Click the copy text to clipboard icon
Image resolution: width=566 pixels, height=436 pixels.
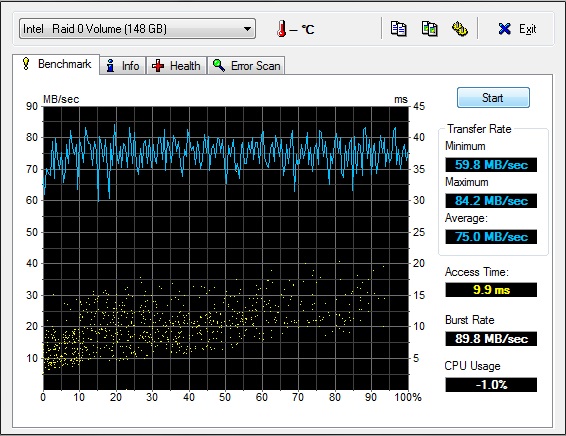tap(399, 29)
